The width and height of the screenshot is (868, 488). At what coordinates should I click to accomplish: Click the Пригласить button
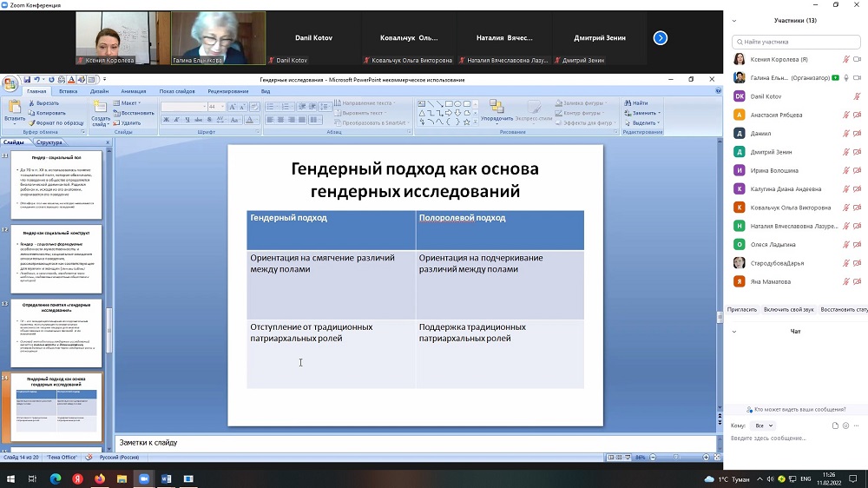coord(742,309)
